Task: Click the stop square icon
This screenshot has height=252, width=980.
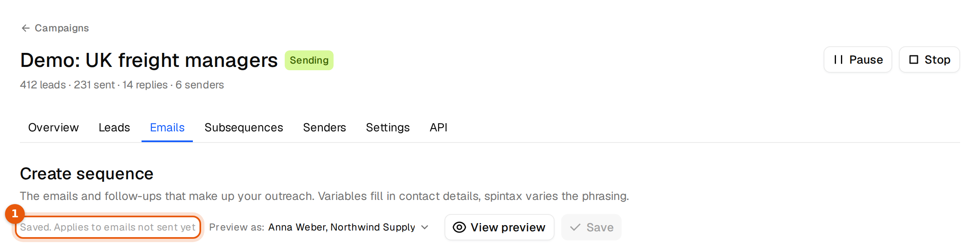Action: coord(914,60)
